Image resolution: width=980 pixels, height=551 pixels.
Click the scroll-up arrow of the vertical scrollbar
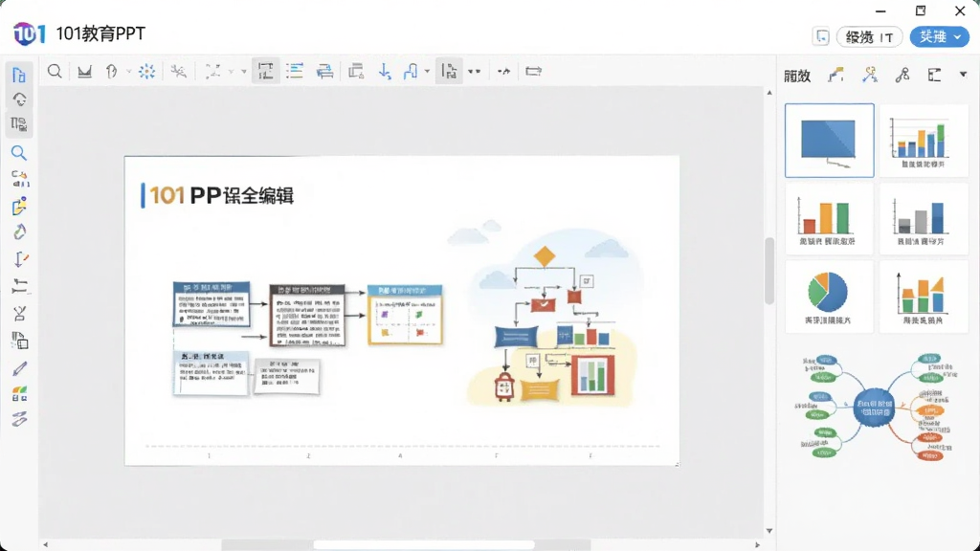pyautogui.click(x=769, y=93)
